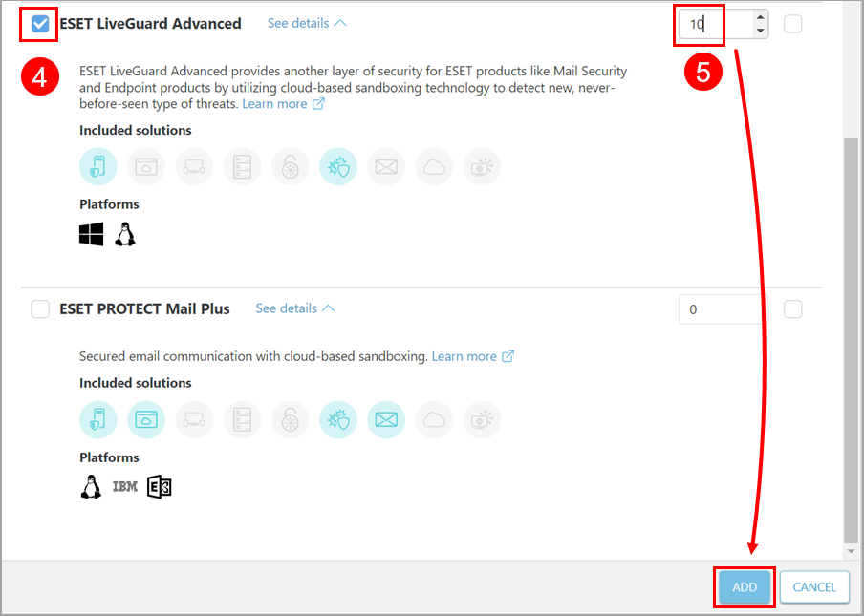The height and width of the screenshot is (616, 864).
Task: Click the ESET PROTECT Mail Plus title text
Action: pyautogui.click(x=144, y=308)
